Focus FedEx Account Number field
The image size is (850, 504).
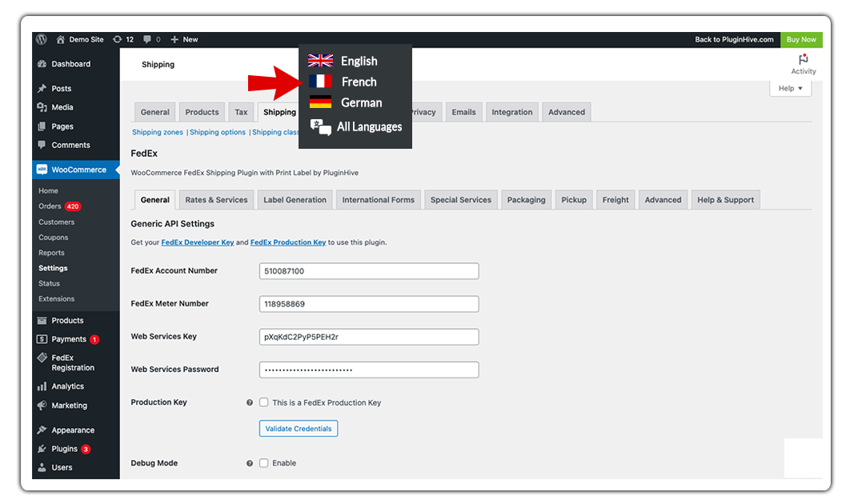click(369, 271)
